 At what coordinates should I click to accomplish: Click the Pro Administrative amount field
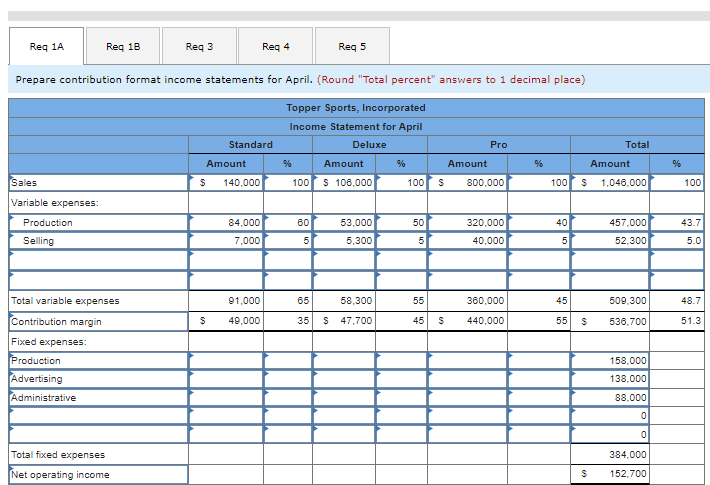pos(468,398)
